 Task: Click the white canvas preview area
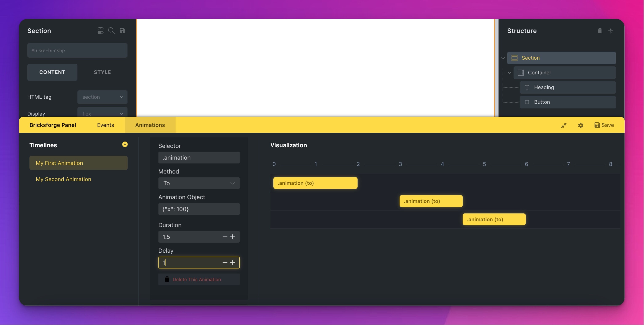click(x=315, y=68)
